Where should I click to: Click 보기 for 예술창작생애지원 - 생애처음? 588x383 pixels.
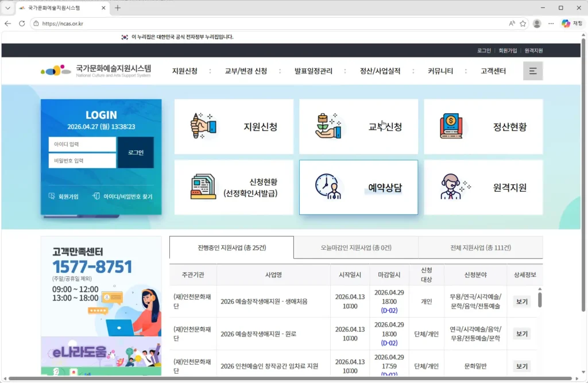point(521,301)
